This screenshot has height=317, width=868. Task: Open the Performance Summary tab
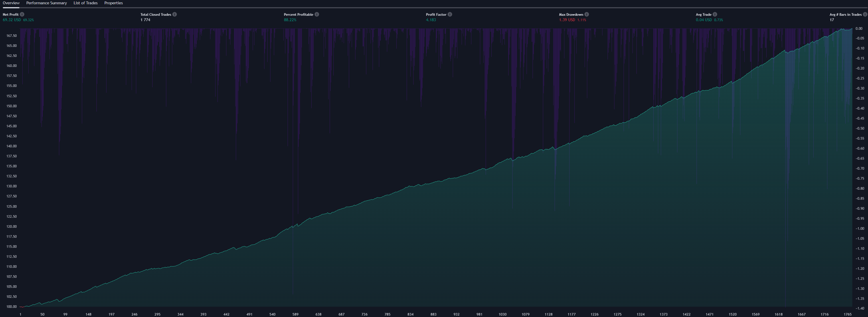(46, 3)
